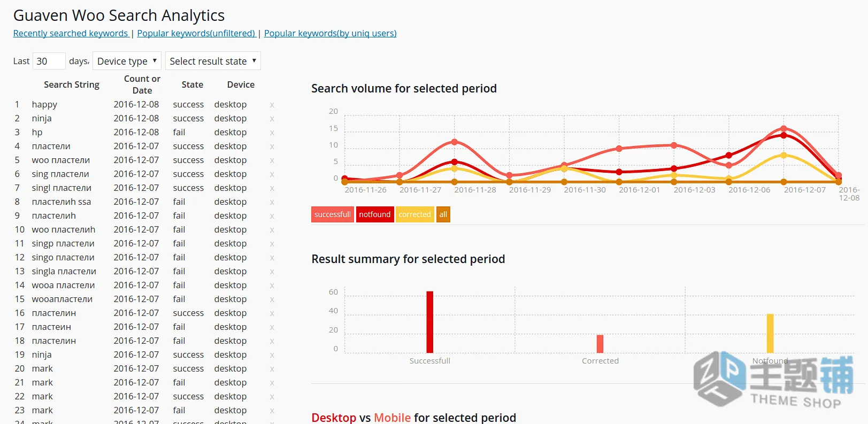This screenshot has height=424, width=868.
Task: Remove row 10 with its x icon
Action: pyautogui.click(x=272, y=230)
